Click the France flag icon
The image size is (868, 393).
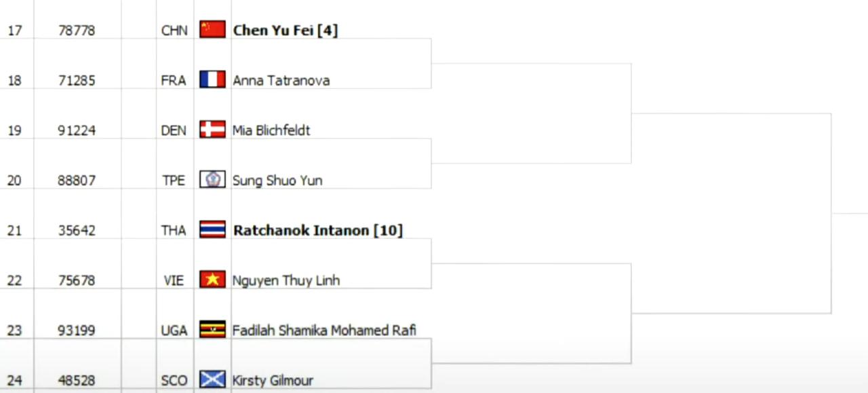pyautogui.click(x=212, y=79)
